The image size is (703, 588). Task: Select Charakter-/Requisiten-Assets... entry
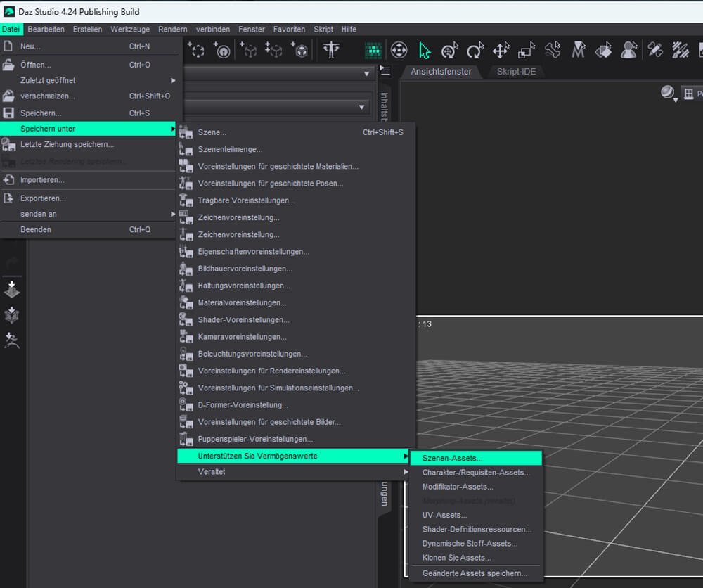[476, 472]
